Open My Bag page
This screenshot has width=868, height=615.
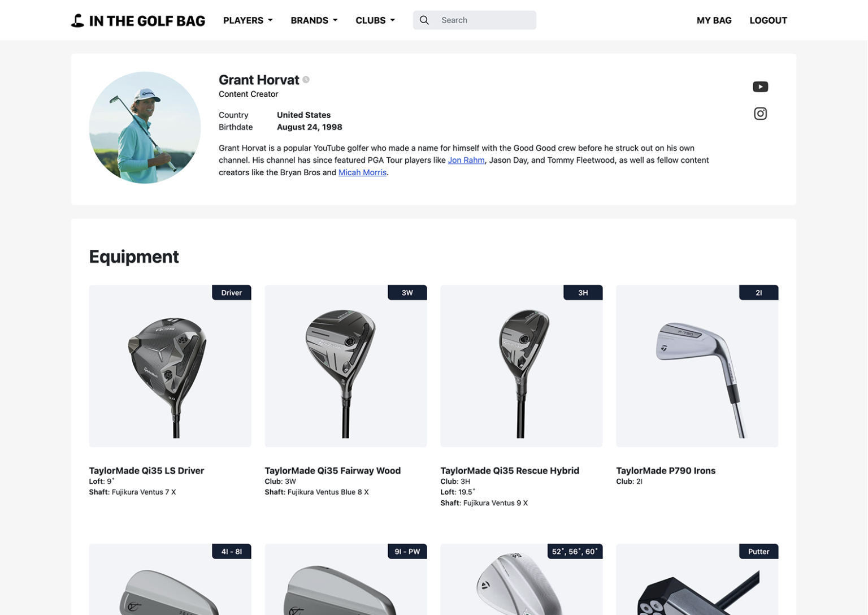(714, 20)
